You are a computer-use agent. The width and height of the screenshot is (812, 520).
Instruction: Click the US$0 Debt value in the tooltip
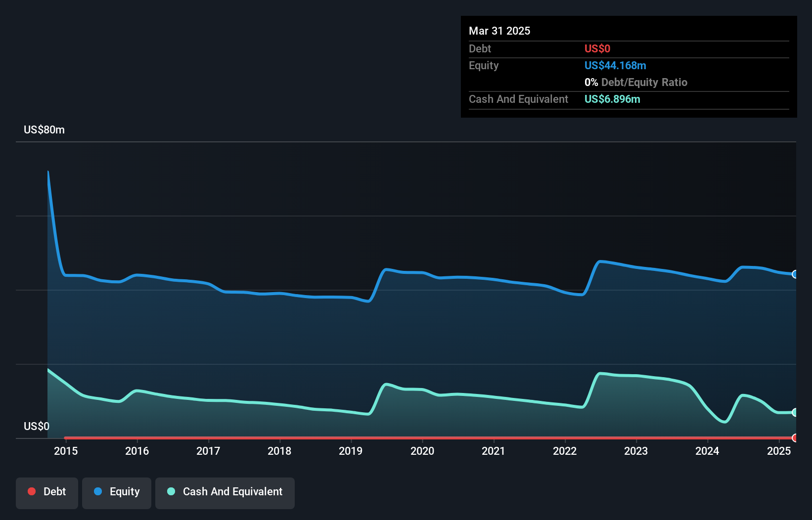597,48
